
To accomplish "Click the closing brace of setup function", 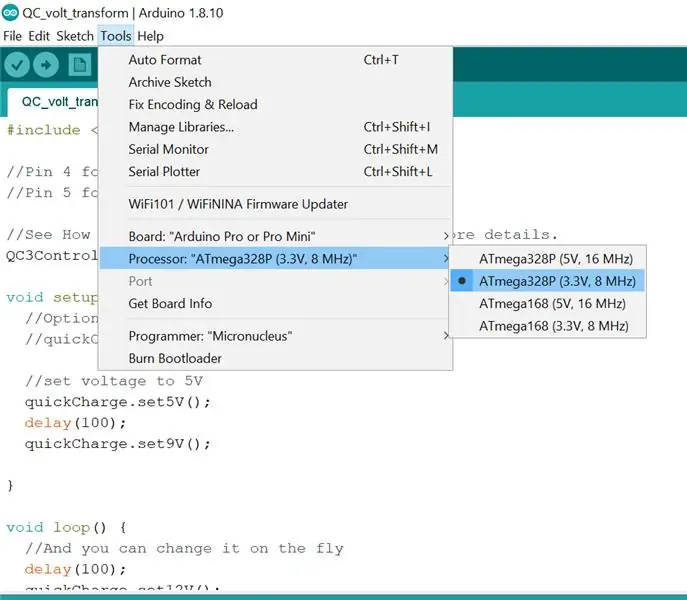I will point(10,485).
